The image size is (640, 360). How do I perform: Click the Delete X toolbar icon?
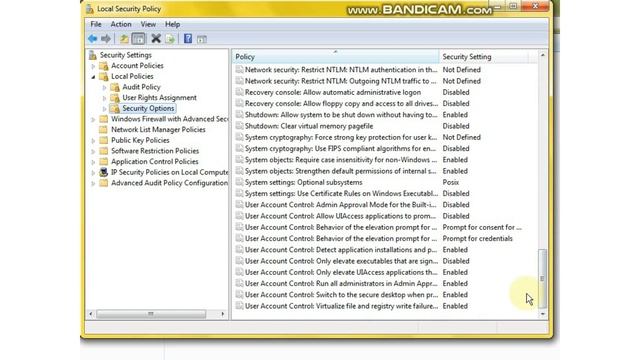[156, 39]
